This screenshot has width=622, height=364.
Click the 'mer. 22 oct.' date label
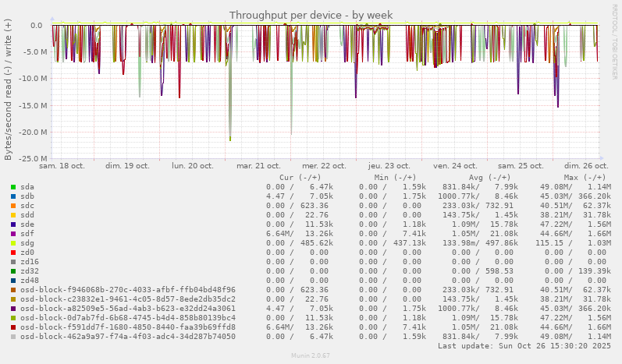pos(324,166)
